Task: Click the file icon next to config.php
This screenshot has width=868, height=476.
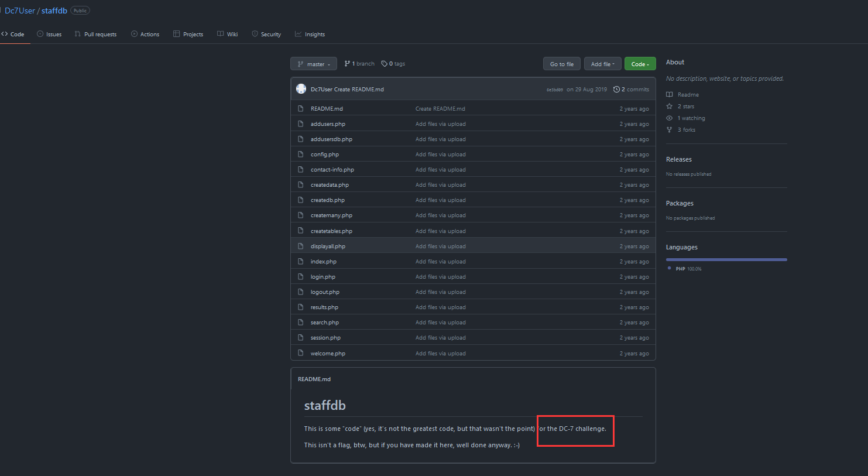Action: [x=300, y=155]
